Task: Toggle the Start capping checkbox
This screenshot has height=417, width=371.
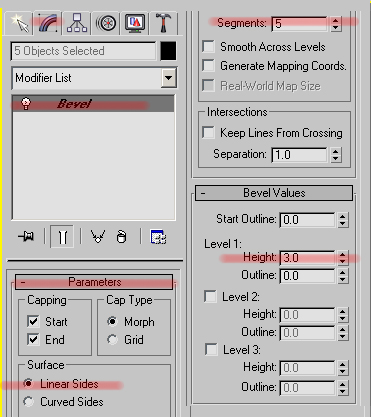Action: 33,322
